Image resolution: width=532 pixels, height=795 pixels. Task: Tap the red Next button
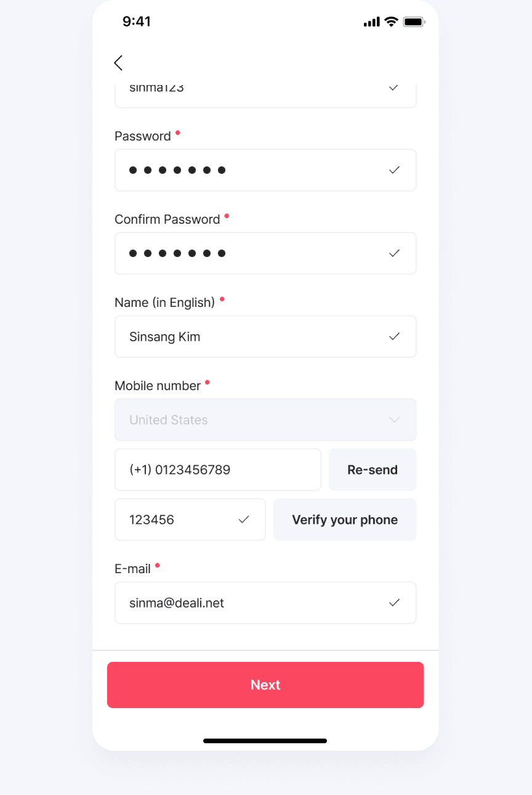(x=265, y=685)
